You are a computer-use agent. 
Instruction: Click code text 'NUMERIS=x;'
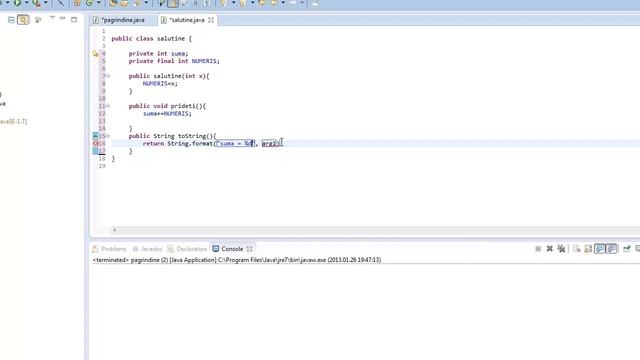click(x=160, y=83)
